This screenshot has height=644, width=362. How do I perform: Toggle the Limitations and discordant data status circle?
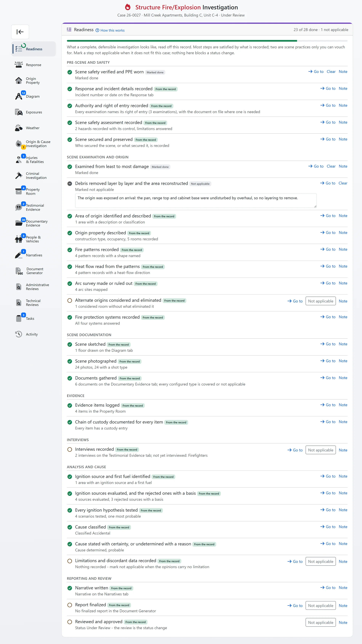pyautogui.click(x=70, y=561)
